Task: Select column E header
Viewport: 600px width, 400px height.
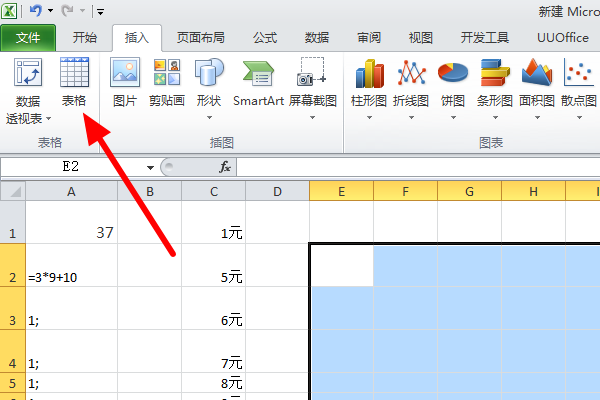Action: [x=341, y=191]
